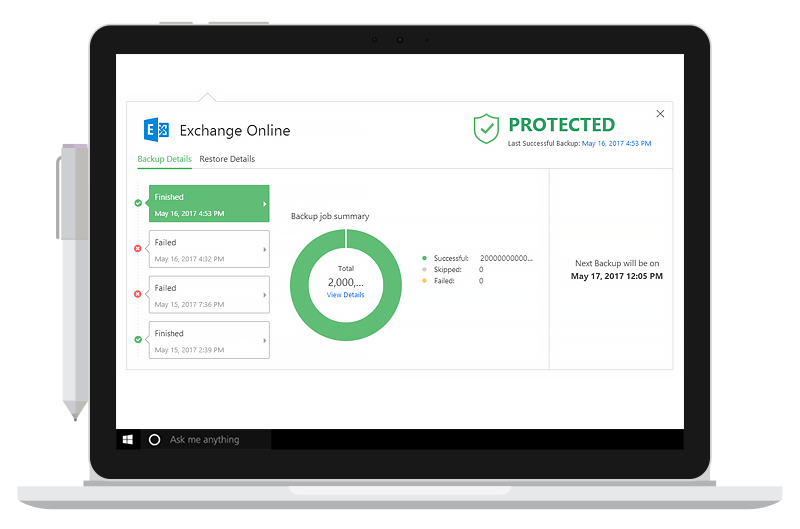The image size is (800, 529).
Task: Click the green Successful legend dot
Action: [424, 258]
